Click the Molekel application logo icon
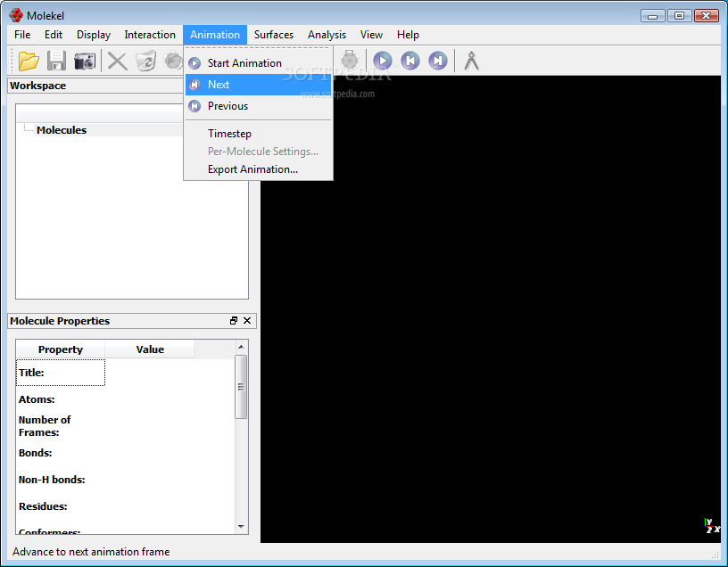This screenshot has width=728, height=567. pos(16,15)
